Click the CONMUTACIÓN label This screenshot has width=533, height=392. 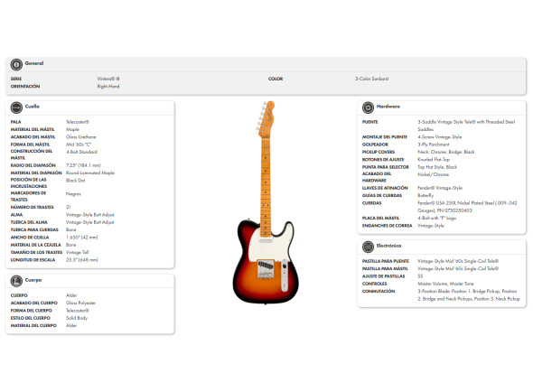[379, 292]
